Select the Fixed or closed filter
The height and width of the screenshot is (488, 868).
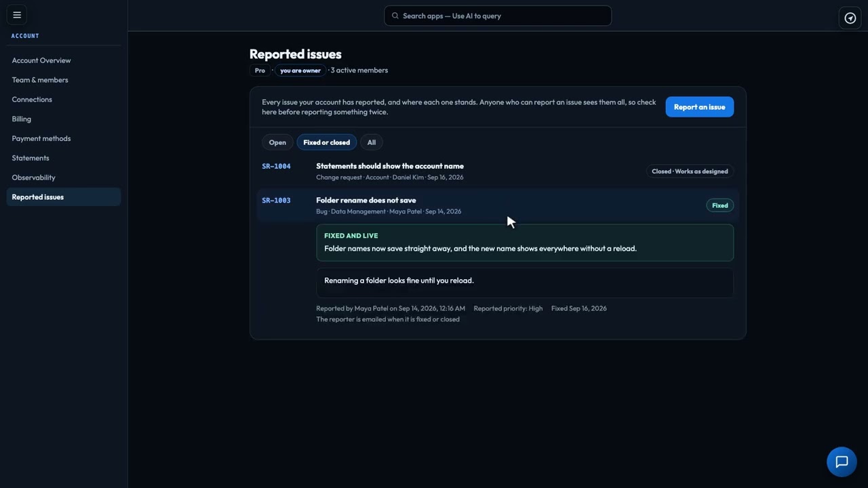[x=327, y=142]
